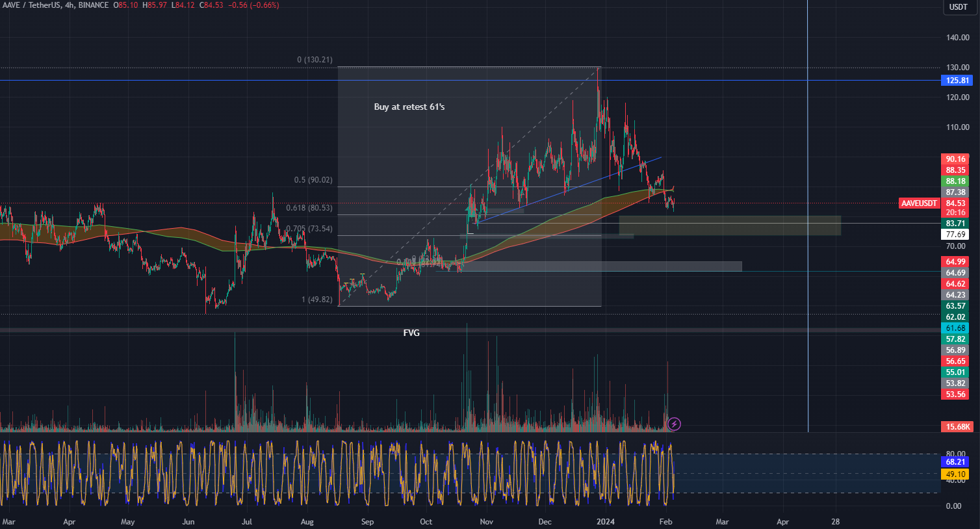Viewport: 980px width, 529px height.
Task: Click the Fib level label 0.705 (73.54)
Action: pyautogui.click(x=309, y=229)
